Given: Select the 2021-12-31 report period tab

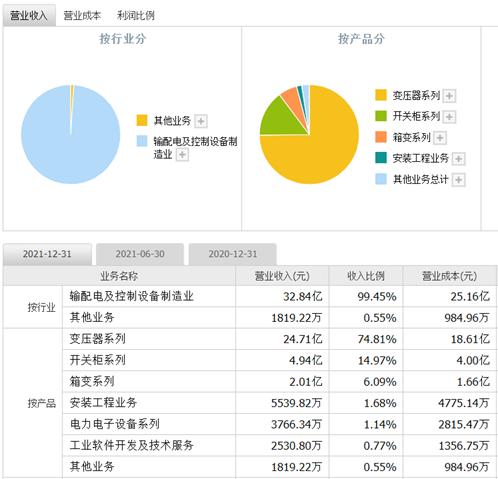Looking at the screenshot, I should click(47, 254).
